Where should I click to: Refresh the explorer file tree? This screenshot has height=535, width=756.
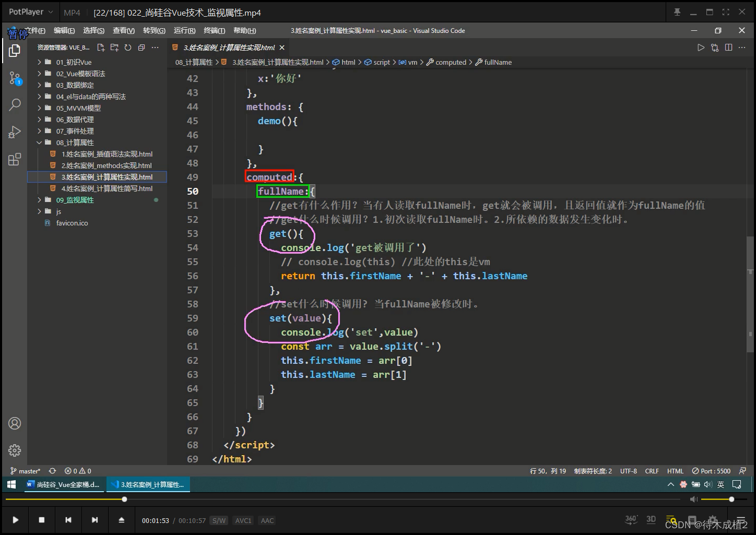tap(128, 47)
